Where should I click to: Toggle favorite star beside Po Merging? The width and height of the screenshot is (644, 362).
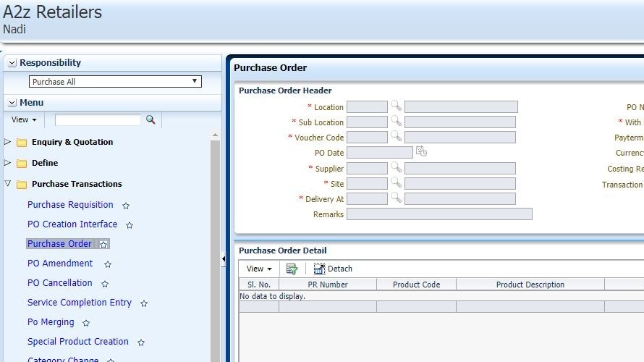click(86, 323)
